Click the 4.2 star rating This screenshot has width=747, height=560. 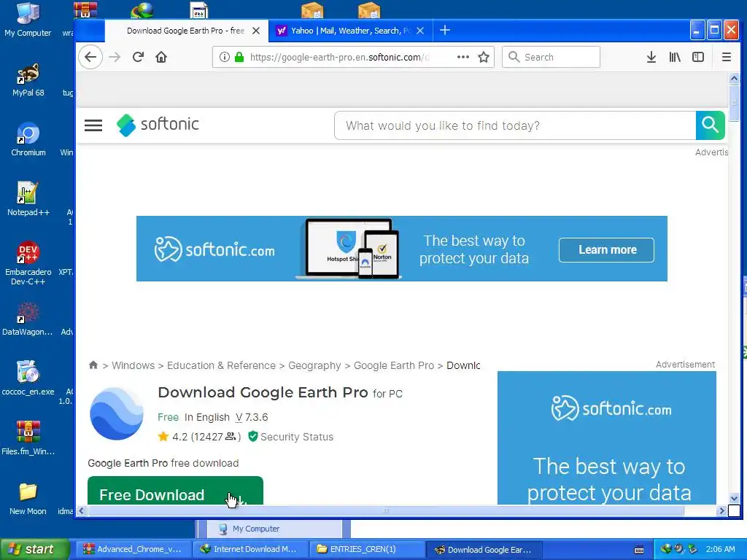coord(173,437)
